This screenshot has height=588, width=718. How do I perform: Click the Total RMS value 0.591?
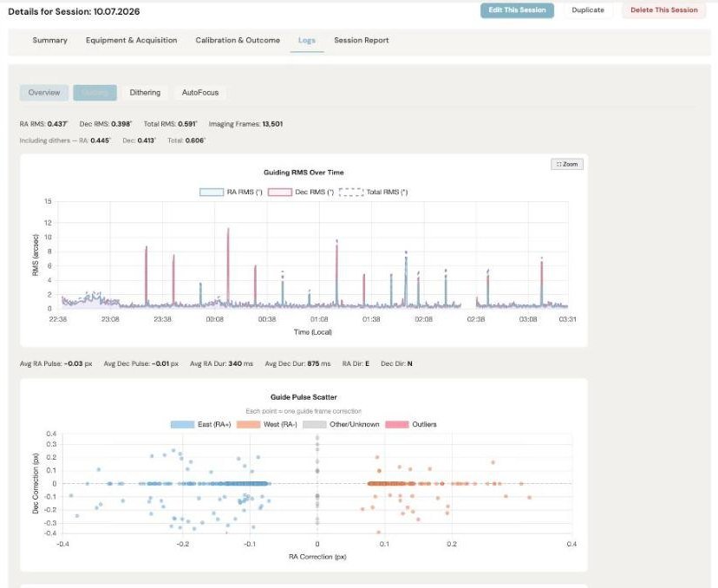click(x=188, y=124)
